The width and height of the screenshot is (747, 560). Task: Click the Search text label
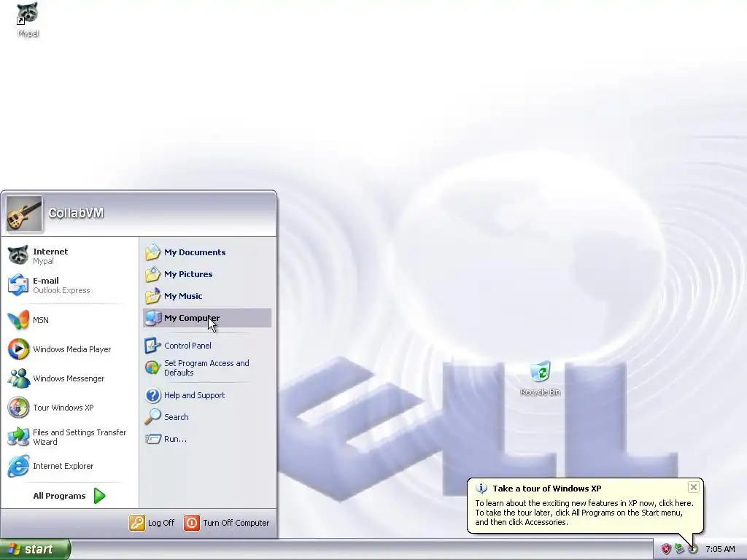pos(177,416)
